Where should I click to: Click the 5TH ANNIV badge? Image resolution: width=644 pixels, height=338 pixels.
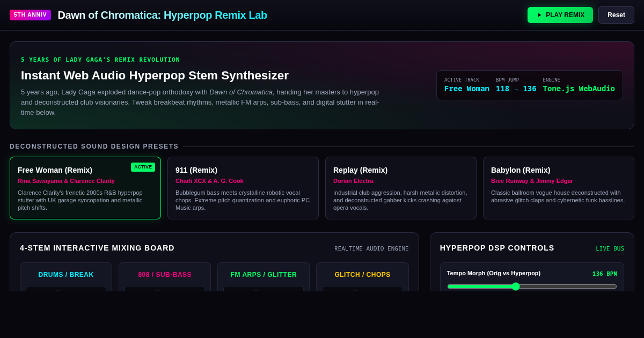(x=30, y=15)
